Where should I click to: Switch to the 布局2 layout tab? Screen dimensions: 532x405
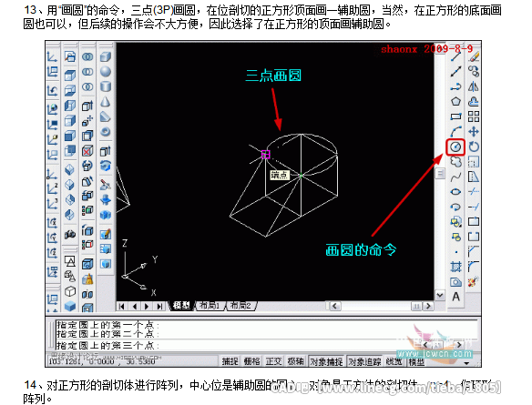click(240, 306)
